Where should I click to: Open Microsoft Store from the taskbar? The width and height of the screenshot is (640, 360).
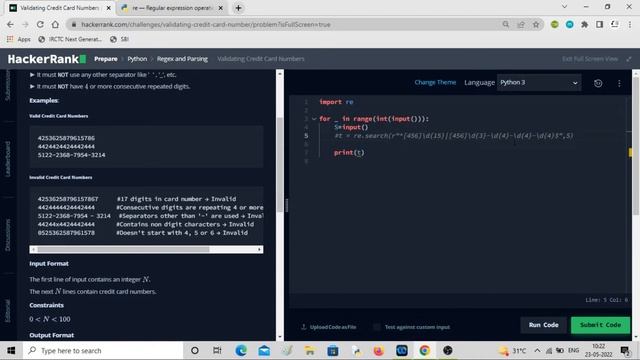click(x=333, y=351)
